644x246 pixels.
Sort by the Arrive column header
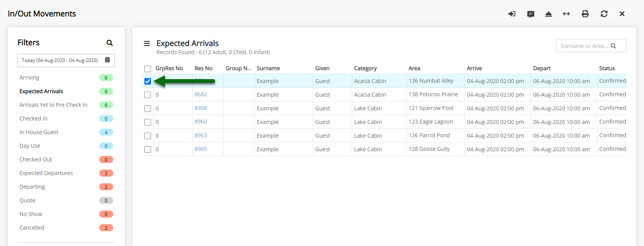pos(474,68)
